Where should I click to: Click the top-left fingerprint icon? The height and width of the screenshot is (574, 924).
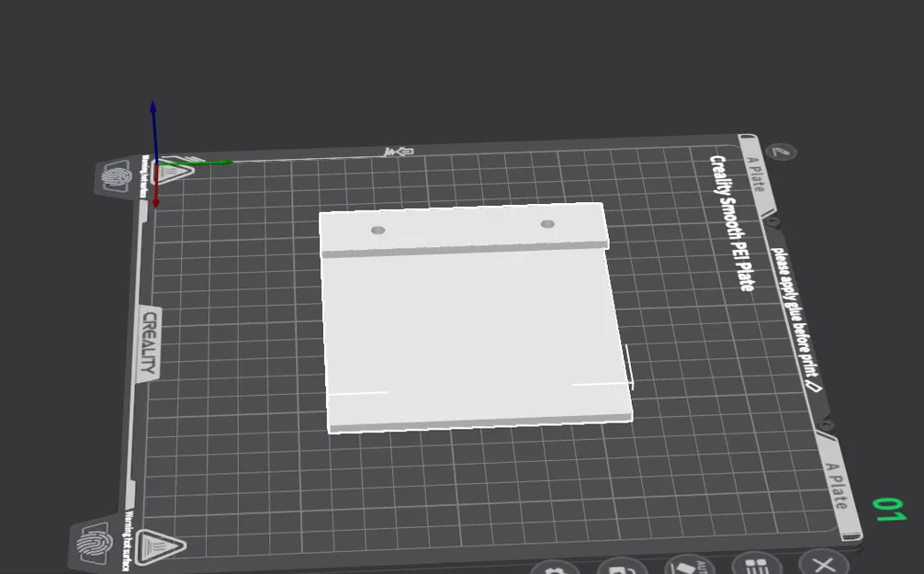coord(116,176)
